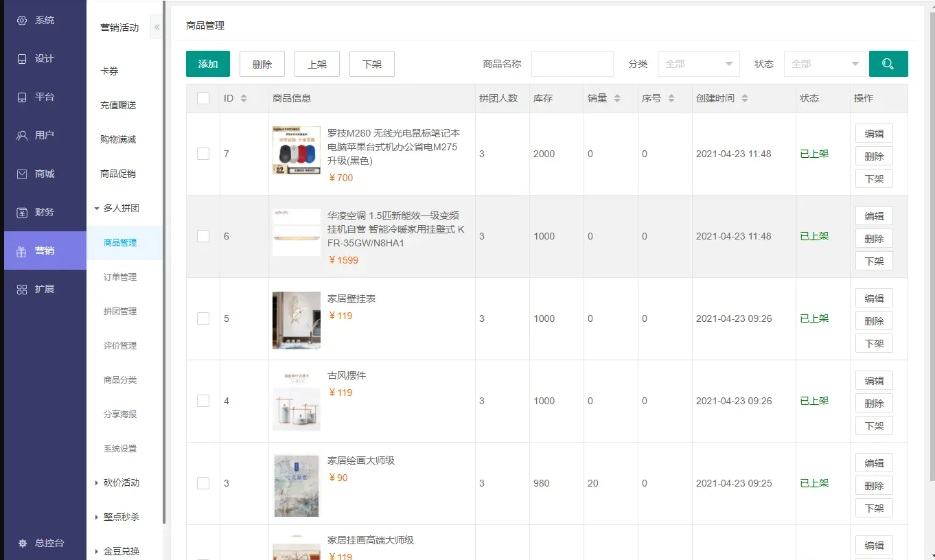Click the green 添加 button
The height and width of the screenshot is (560, 935).
208,64
